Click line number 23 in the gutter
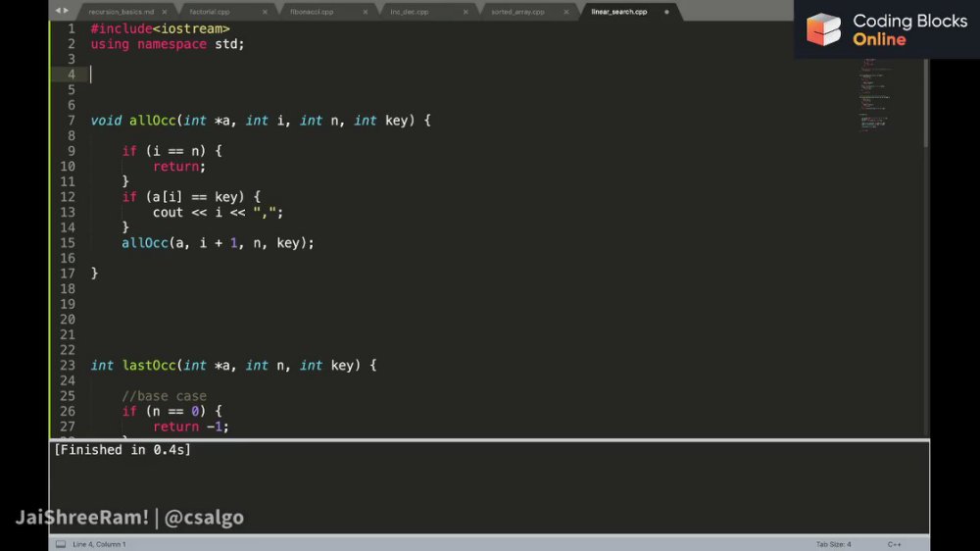Screen dimensions: 980x551 point(68,366)
